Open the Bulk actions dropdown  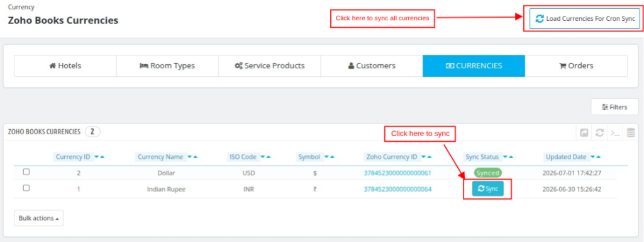tap(38, 218)
